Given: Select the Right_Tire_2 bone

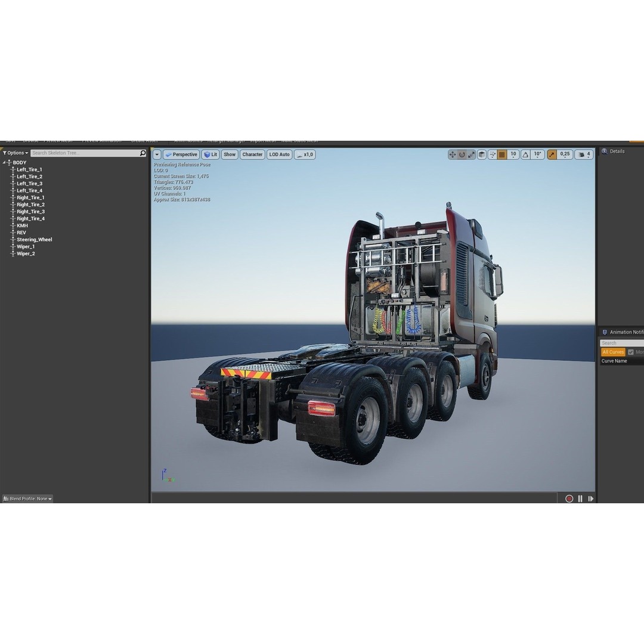Looking at the screenshot, I should [x=30, y=205].
